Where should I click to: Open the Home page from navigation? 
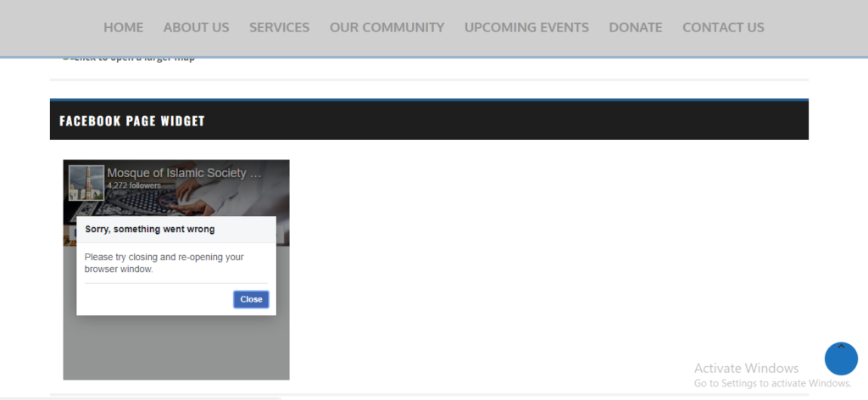point(123,27)
